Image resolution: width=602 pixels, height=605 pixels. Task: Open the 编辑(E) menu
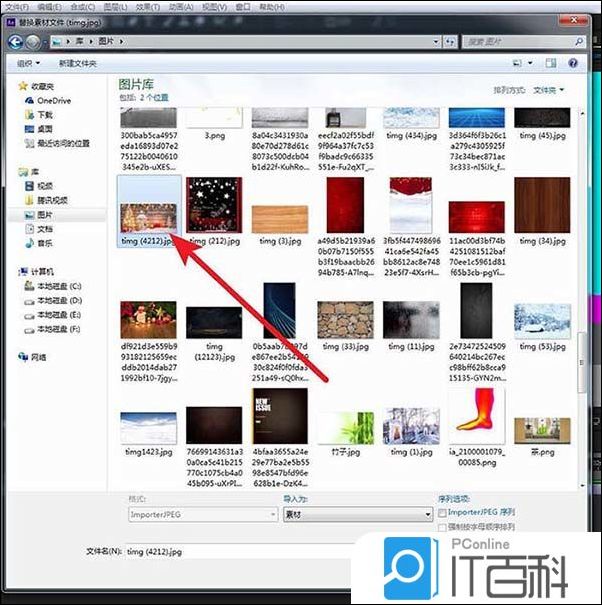click(50, 7)
